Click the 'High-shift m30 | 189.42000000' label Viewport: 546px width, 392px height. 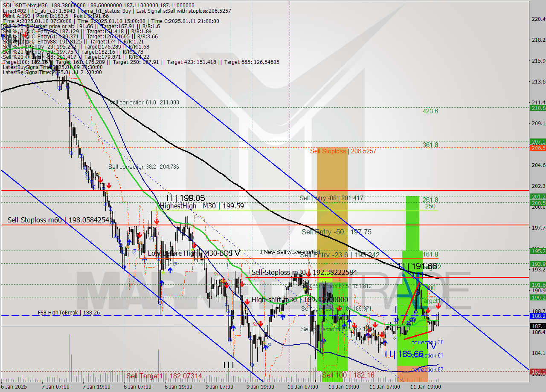pyautogui.click(x=299, y=300)
